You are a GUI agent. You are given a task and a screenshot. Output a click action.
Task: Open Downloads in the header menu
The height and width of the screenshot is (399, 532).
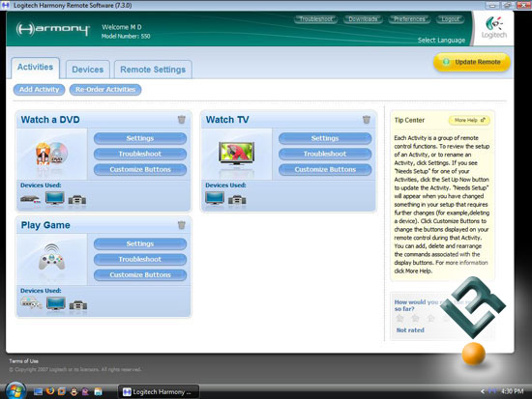coord(363,19)
